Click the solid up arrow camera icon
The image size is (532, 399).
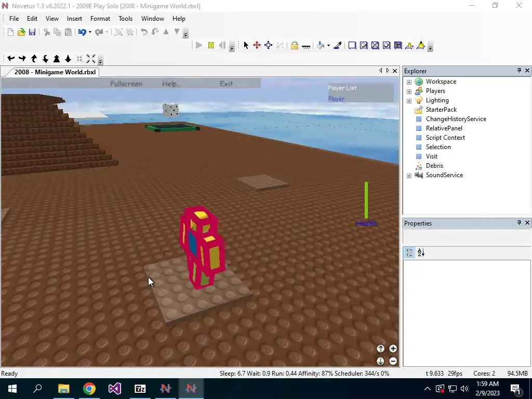point(57,59)
